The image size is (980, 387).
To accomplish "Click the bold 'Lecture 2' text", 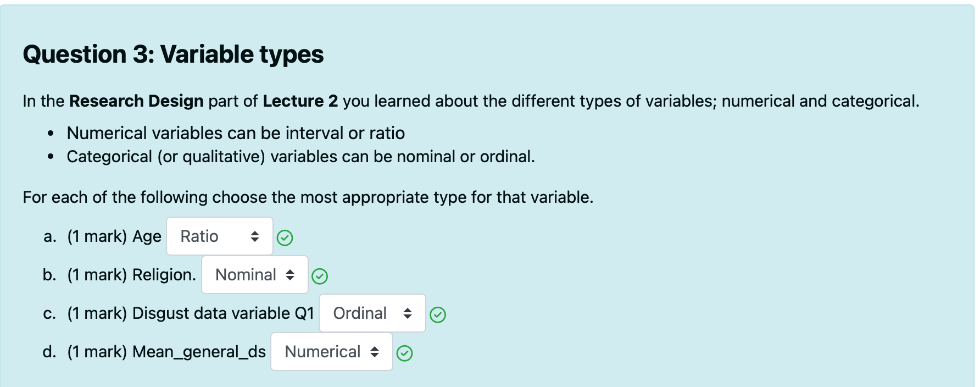I will pos(300,101).
